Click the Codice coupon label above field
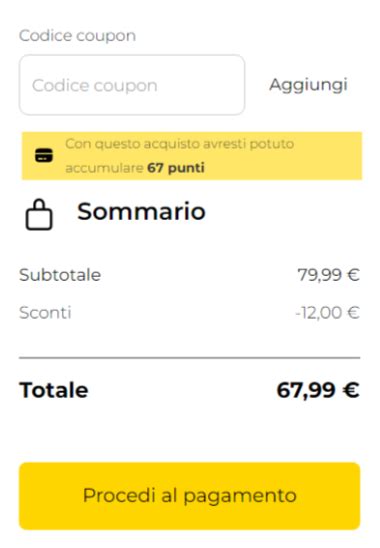The width and height of the screenshot is (380, 548). [77, 36]
